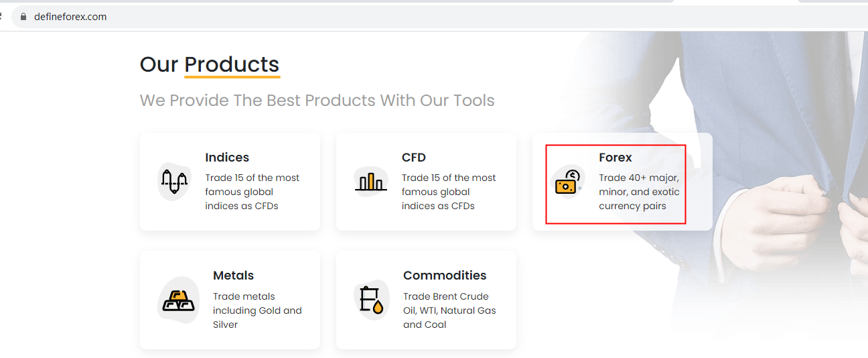Click 'Trade metals including Gold and Silver' text
Image resolution: width=868 pixels, height=358 pixels.
[257, 310]
